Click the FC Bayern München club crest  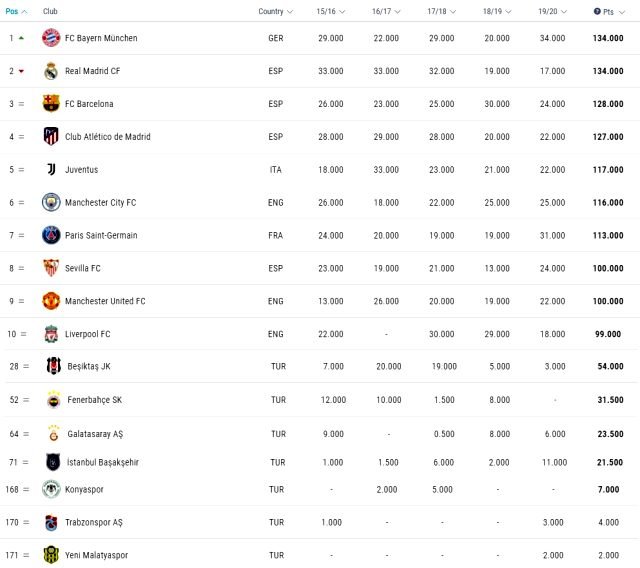pos(50,38)
